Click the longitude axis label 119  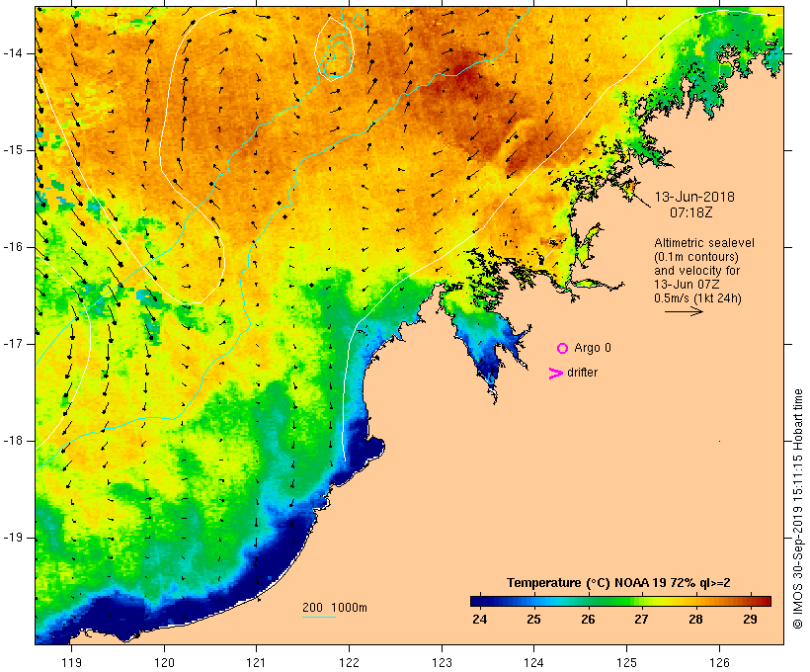click(71, 662)
